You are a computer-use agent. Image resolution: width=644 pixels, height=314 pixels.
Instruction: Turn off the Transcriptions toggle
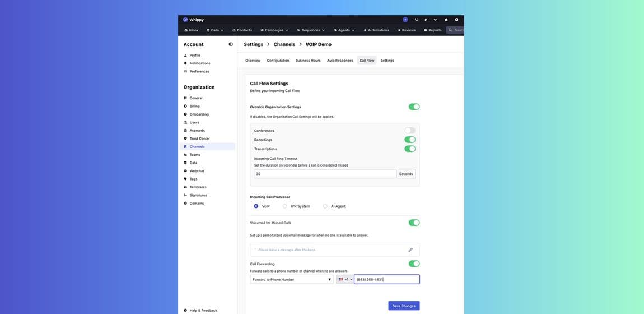coord(410,149)
